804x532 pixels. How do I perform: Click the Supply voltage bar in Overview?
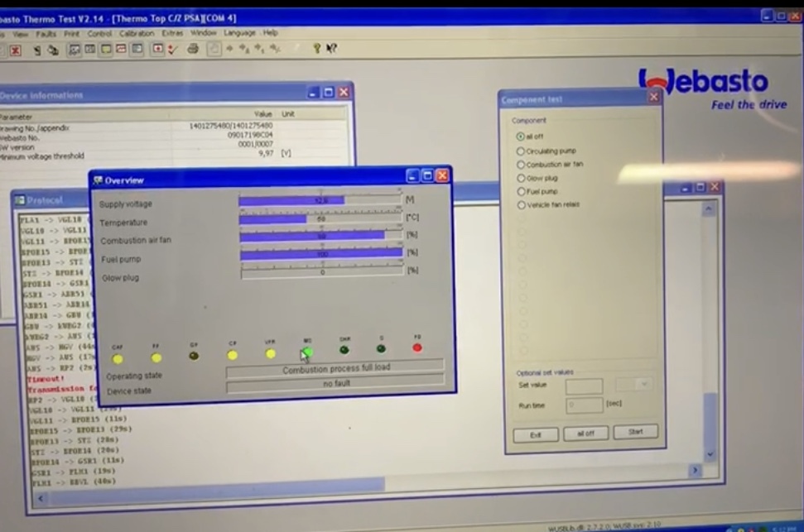coord(320,200)
